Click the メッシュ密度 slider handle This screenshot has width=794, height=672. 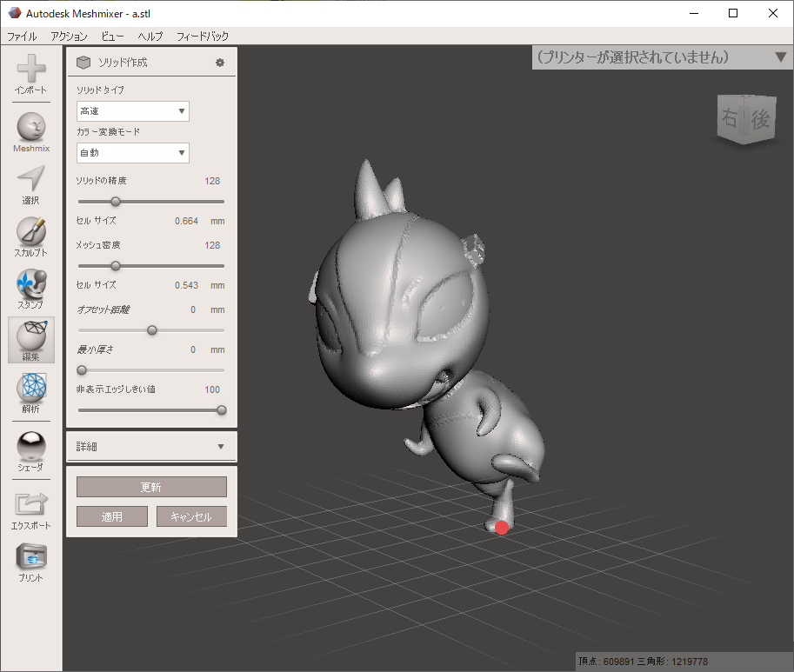[x=116, y=266]
